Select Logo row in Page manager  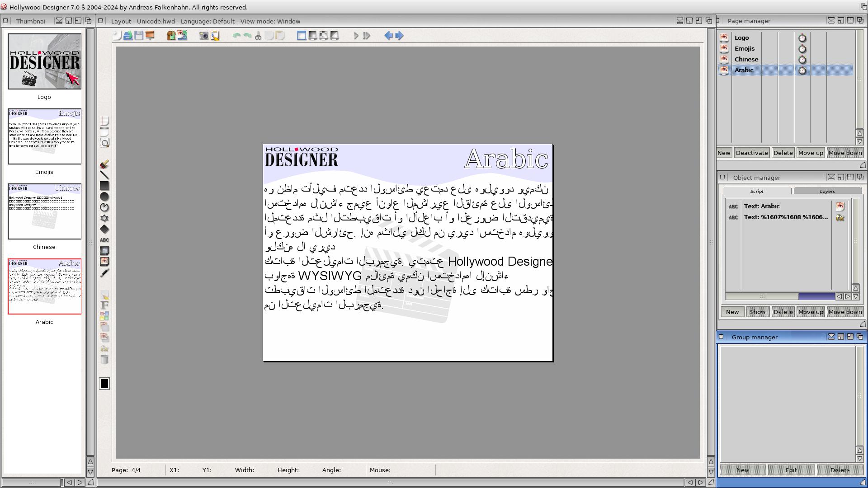click(x=786, y=38)
